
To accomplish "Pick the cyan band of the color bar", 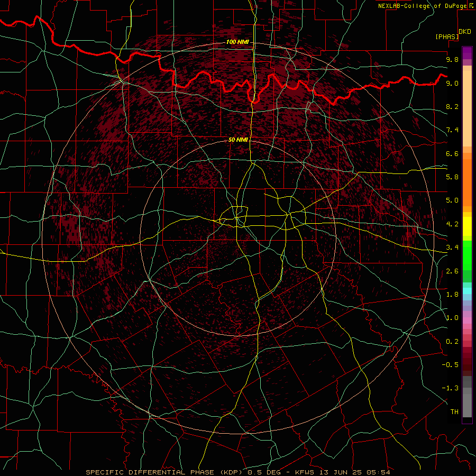I will pos(467,291).
